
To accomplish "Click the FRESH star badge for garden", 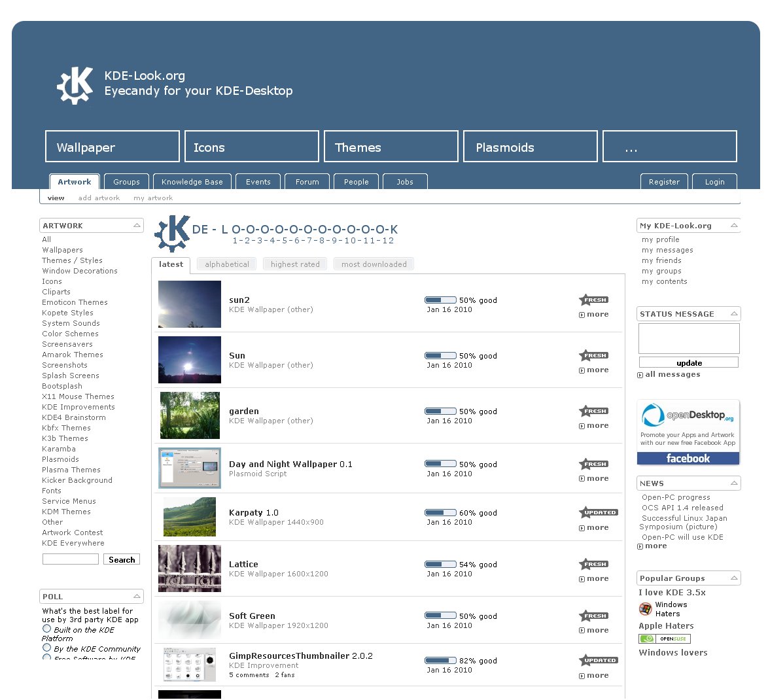I will click(x=593, y=411).
